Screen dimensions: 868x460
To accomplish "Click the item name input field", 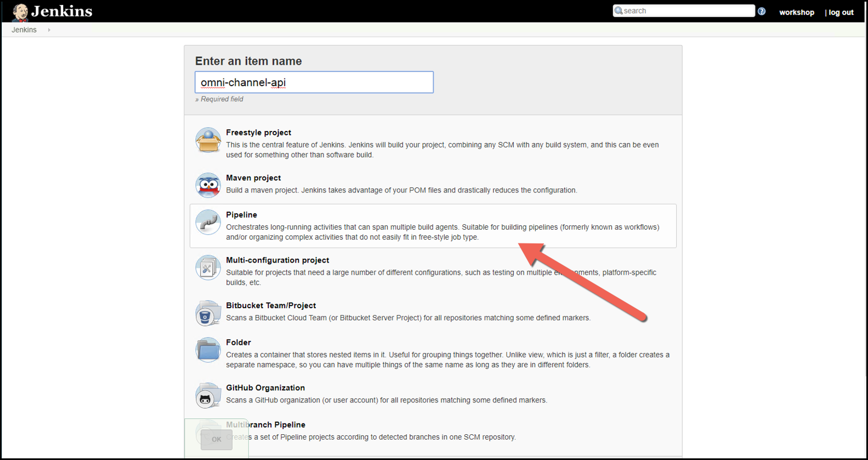I will [x=314, y=82].
